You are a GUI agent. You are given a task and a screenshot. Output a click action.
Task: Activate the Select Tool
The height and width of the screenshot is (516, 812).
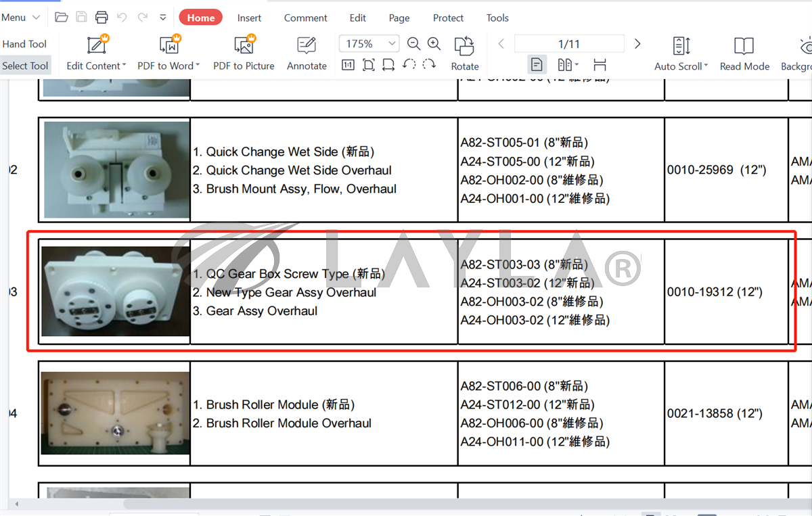click(25, 66)
